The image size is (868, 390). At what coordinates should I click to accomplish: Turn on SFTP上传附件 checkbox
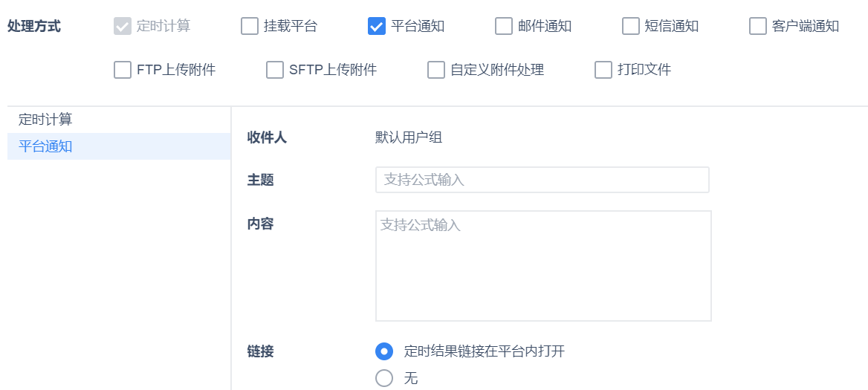[276, 70]
